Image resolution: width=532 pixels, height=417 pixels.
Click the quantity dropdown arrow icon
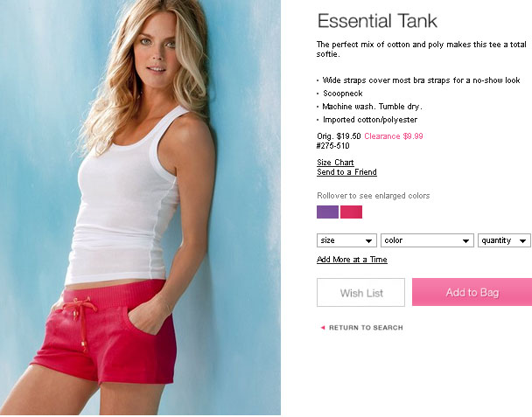tap(523, 241)
